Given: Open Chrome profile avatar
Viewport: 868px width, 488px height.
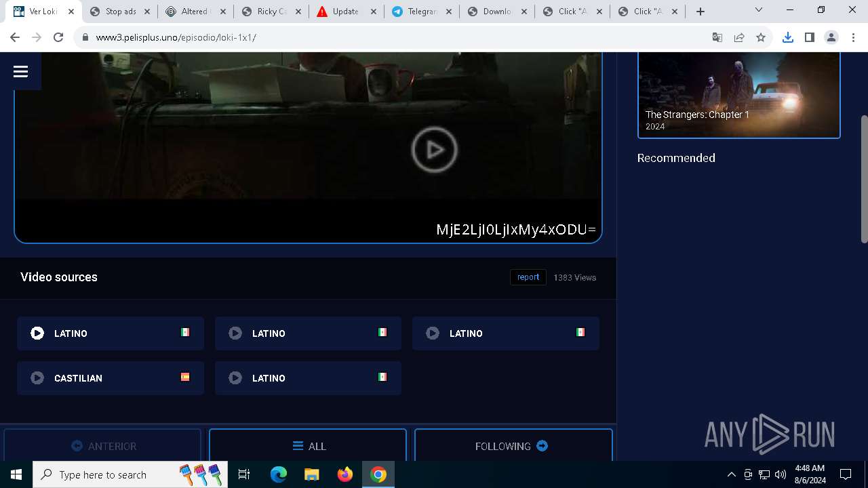Looking at the screenshot, I should (831, 38).
